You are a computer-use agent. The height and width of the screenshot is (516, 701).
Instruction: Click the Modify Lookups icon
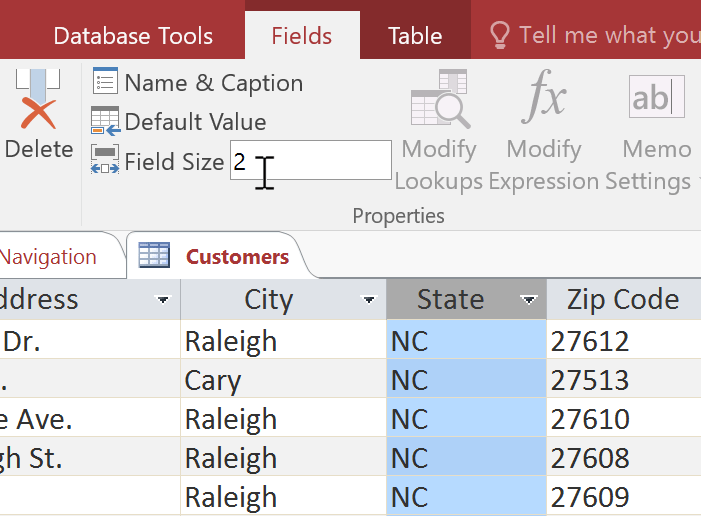tap(440, 100)
